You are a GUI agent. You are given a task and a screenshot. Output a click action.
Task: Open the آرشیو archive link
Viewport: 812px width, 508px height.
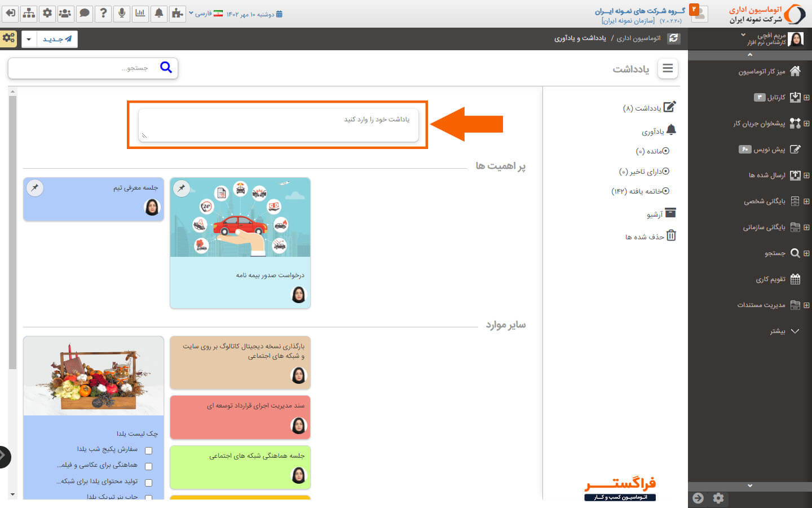click(x=660, y=214)
